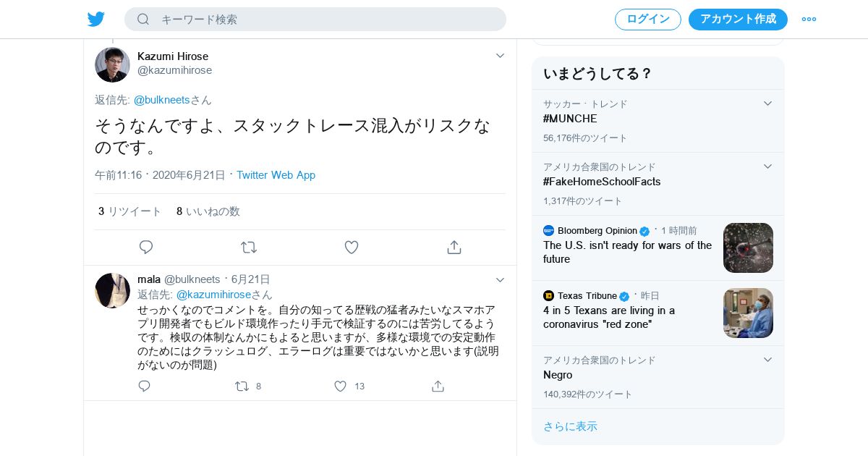Click さらに表示 to show more trends
Viewport: 868px width, 456px height.
click(x=570, y=426)
